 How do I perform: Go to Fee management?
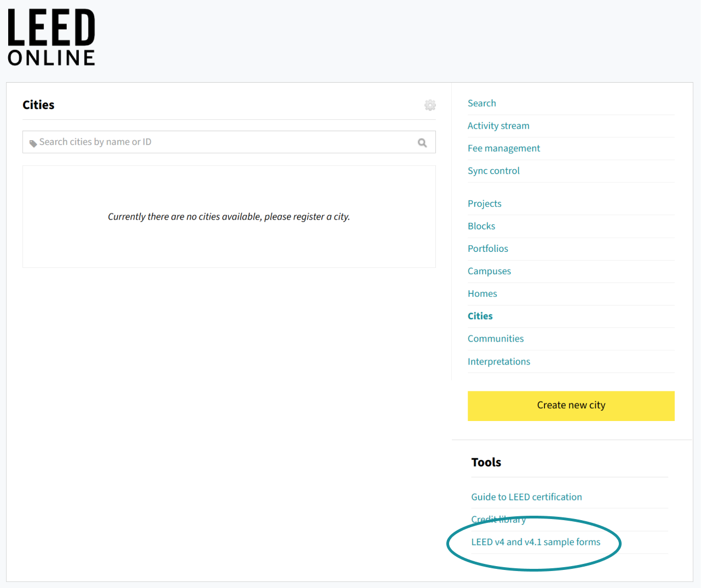(x=503, y=148)
